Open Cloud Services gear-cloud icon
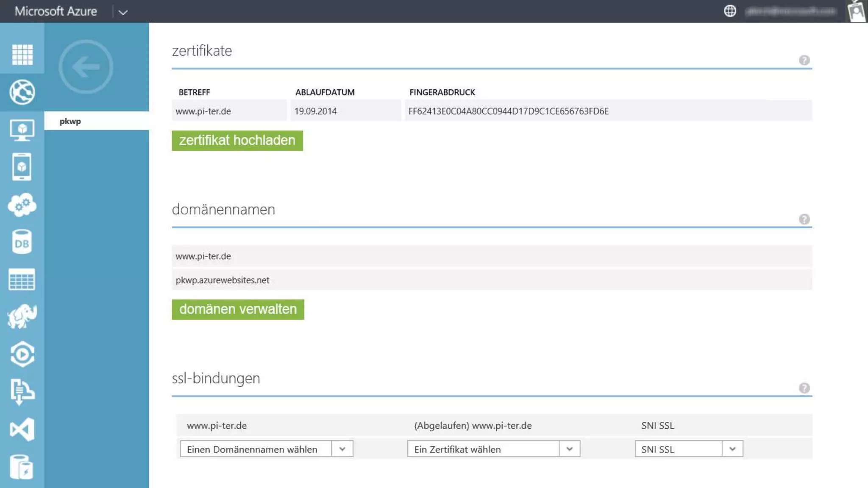 tap(22, 205)
